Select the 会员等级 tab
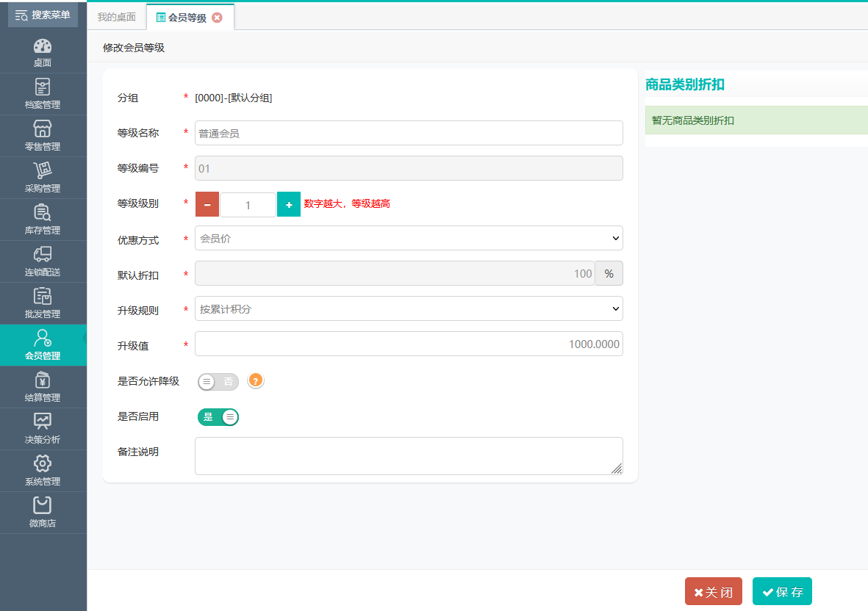This screenshot has width=868, height=611. pos(187,18)
